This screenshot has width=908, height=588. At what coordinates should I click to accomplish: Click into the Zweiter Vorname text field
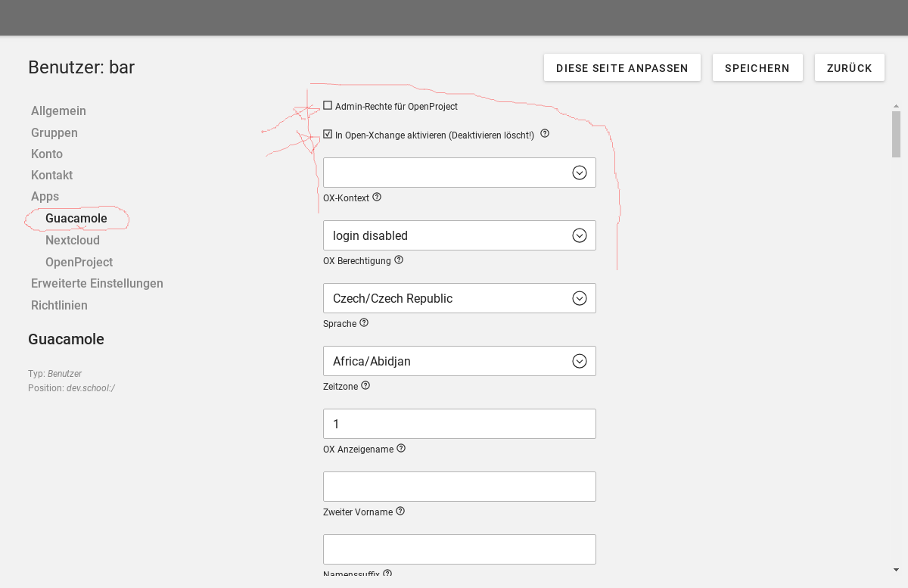pyautogui.click(x=459, y=487)
